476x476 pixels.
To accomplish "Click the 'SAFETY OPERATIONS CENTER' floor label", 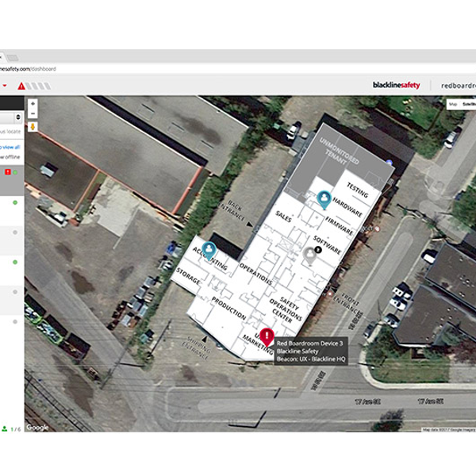I will point(286,309).
